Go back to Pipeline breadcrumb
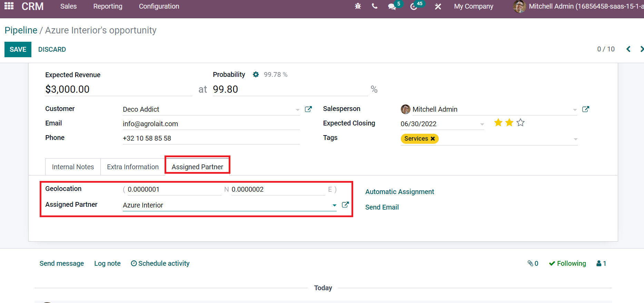 (x=21, y=30)
